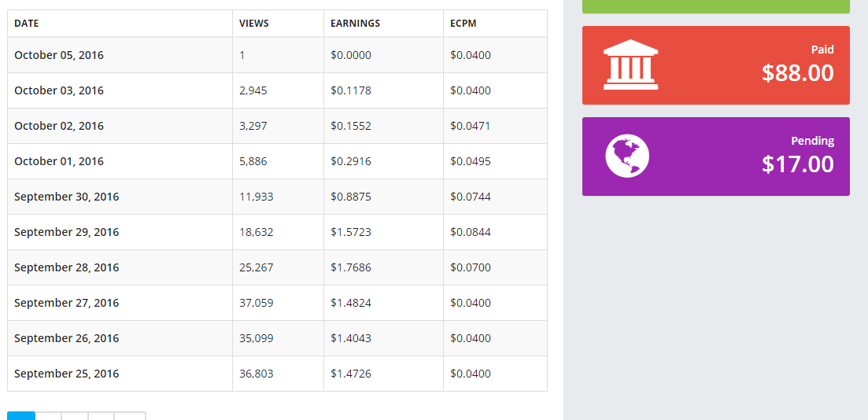868x420 pixels.
Task: Click the $0.0844 ECPM value
Action: tap(471, 232)
